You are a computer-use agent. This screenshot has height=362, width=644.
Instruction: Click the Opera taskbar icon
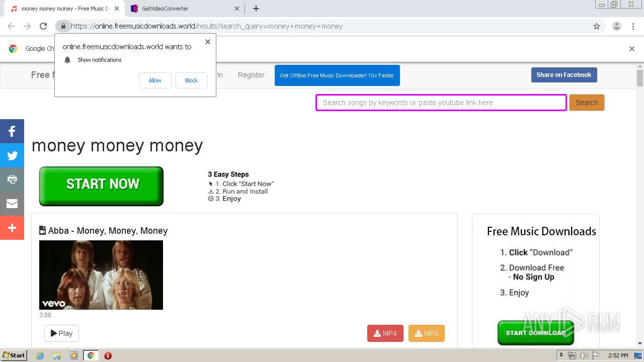pos(108,355)
